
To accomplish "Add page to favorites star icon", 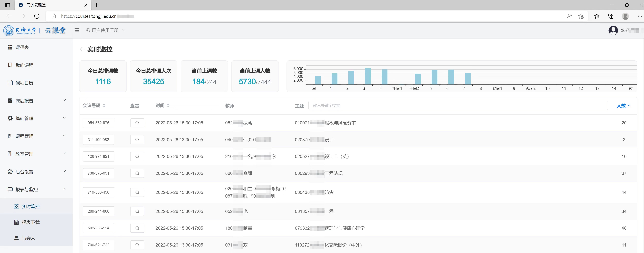I will point(581,16).
